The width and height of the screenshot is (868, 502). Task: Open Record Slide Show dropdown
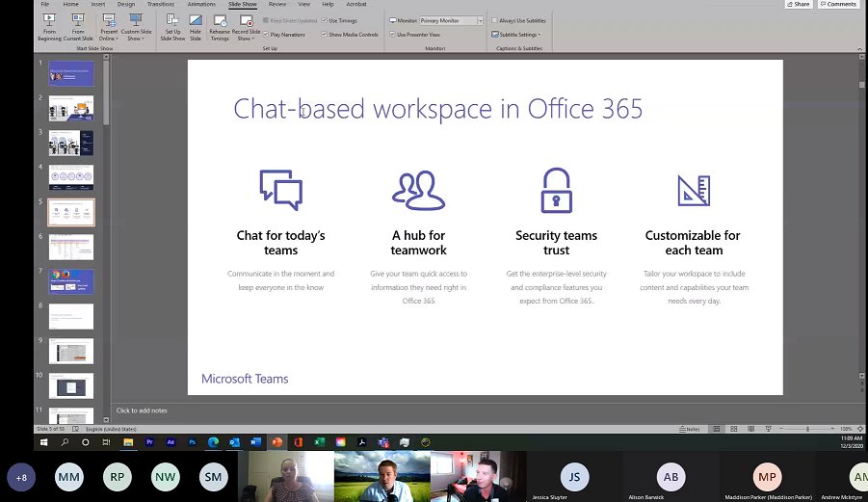246,27
